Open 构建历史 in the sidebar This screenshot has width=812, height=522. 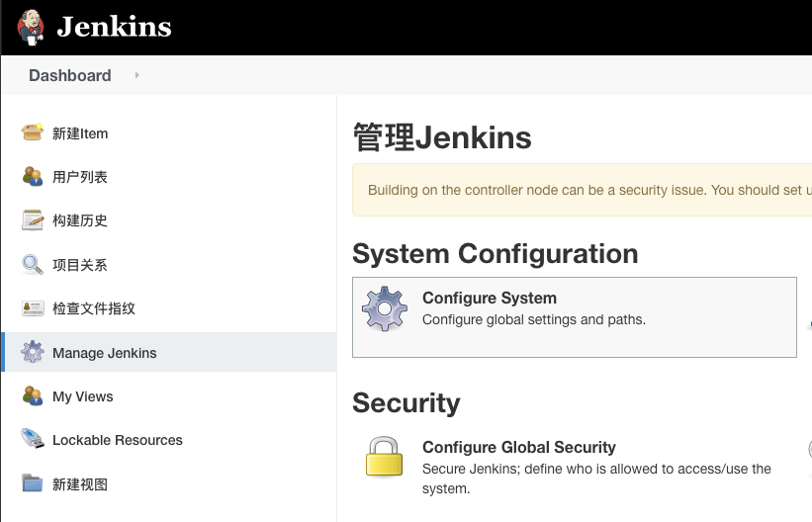(x=80, y=220)
